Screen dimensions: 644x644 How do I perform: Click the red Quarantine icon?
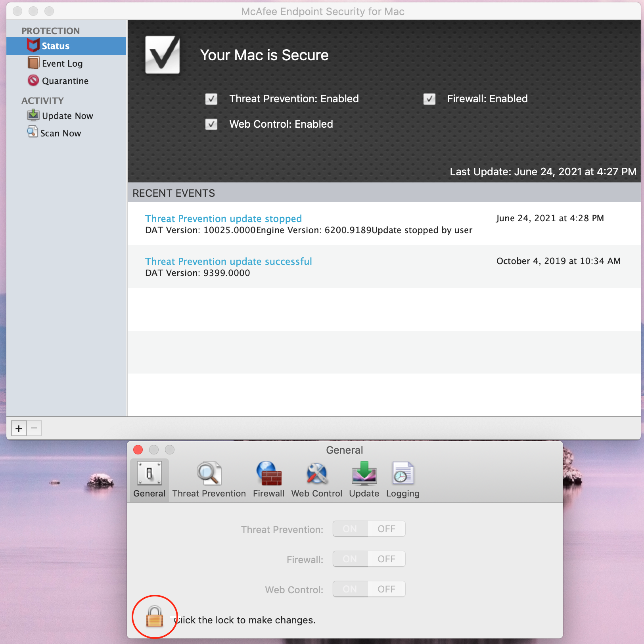(x=33, y=80)
